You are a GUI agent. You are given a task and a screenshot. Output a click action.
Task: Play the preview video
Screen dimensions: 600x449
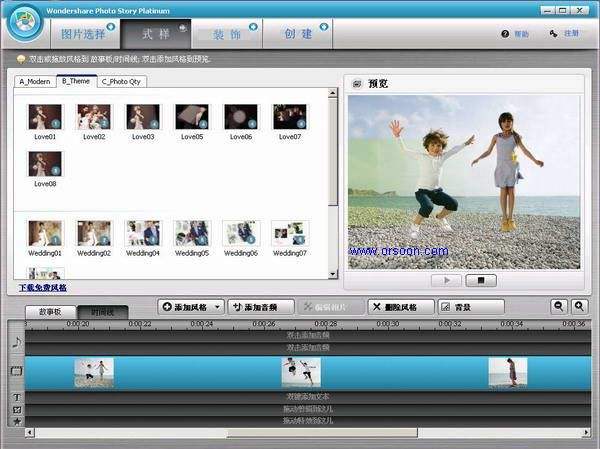click(x=447, y=281)
